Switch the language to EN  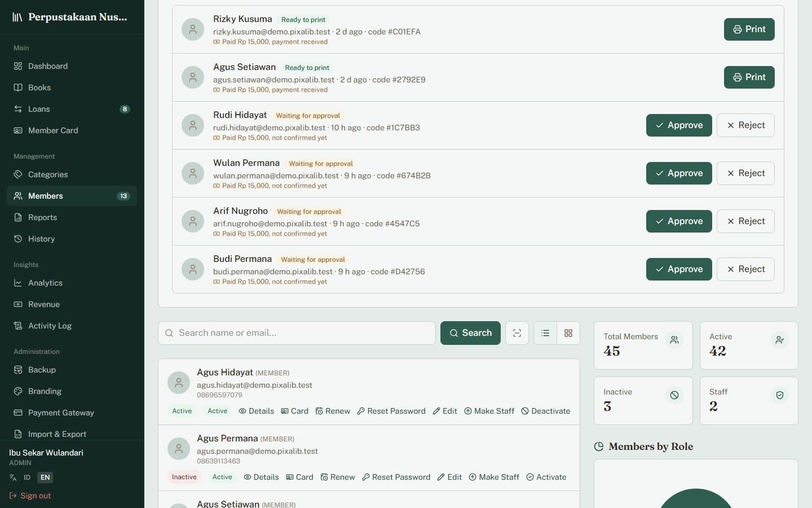pos(45,478)
